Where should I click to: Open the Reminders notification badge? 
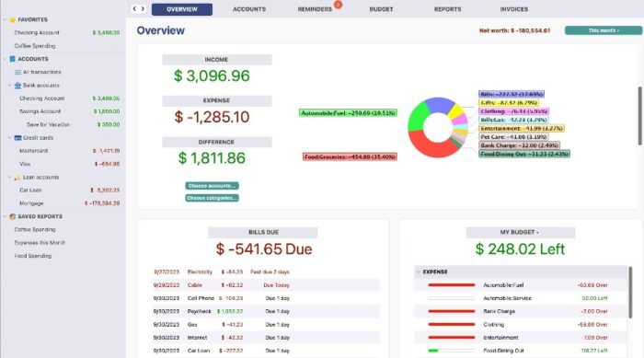[338, 5]
